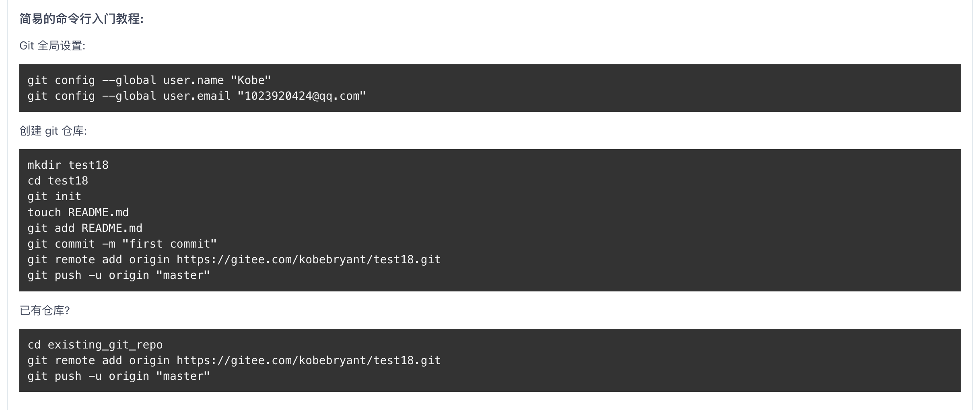The image size is (980, 410).
Task: Click the heading 简易的命令行入门教程
Action: point(81,19)
